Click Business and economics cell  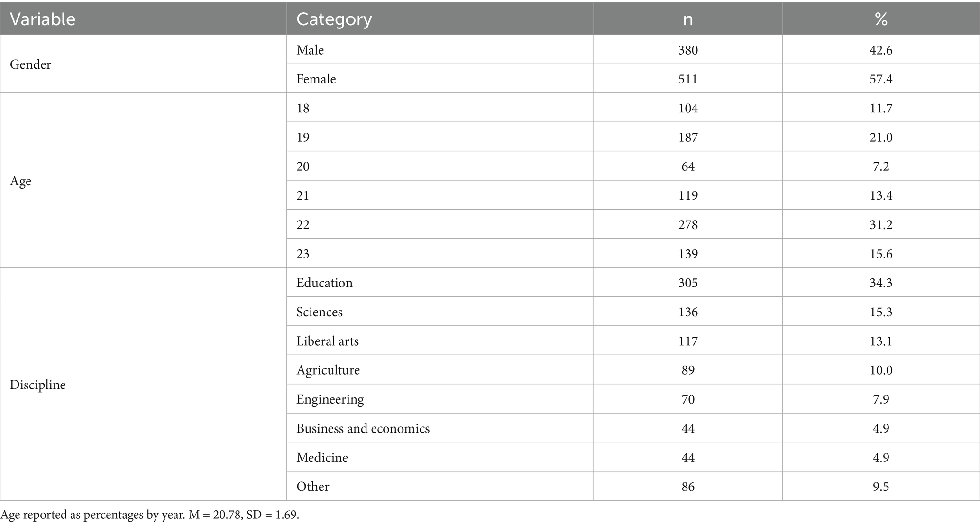363,428
